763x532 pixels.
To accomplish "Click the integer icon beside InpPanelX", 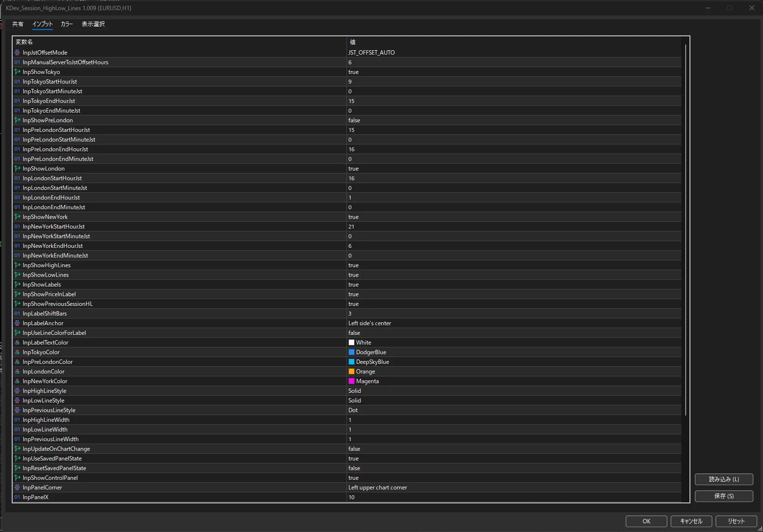I will [17, 497].
